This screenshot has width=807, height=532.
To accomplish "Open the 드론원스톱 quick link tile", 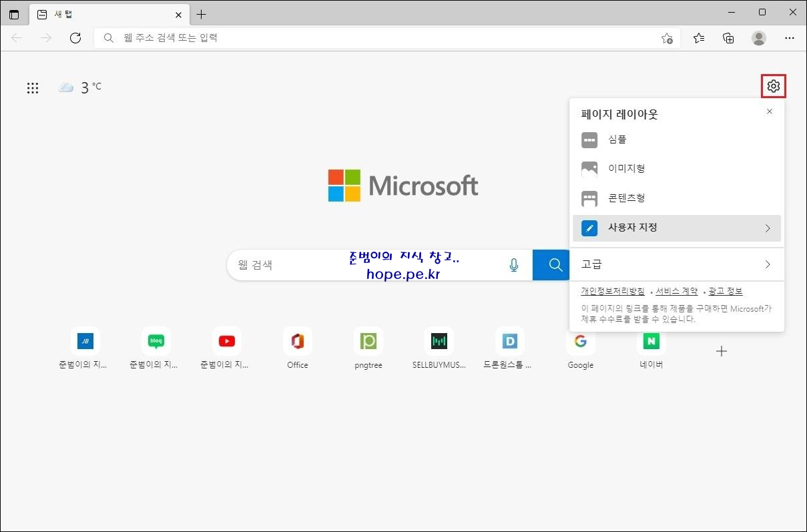I will coord(510,342).
